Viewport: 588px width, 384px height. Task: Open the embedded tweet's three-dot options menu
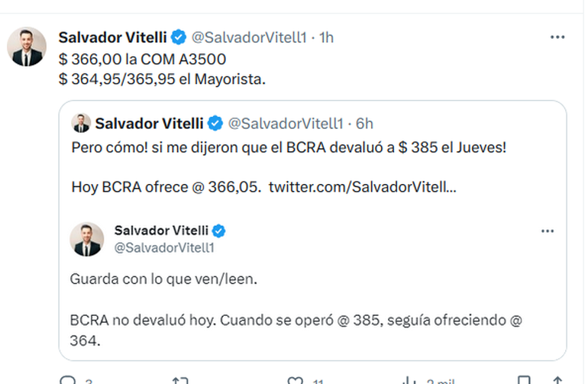coord(547,231)
